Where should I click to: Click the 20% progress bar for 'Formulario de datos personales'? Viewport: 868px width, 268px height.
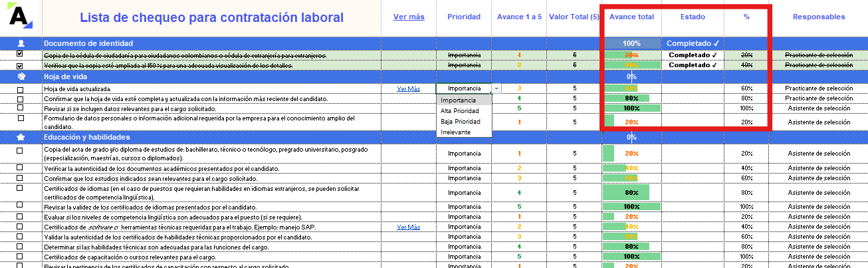[609, 122]
